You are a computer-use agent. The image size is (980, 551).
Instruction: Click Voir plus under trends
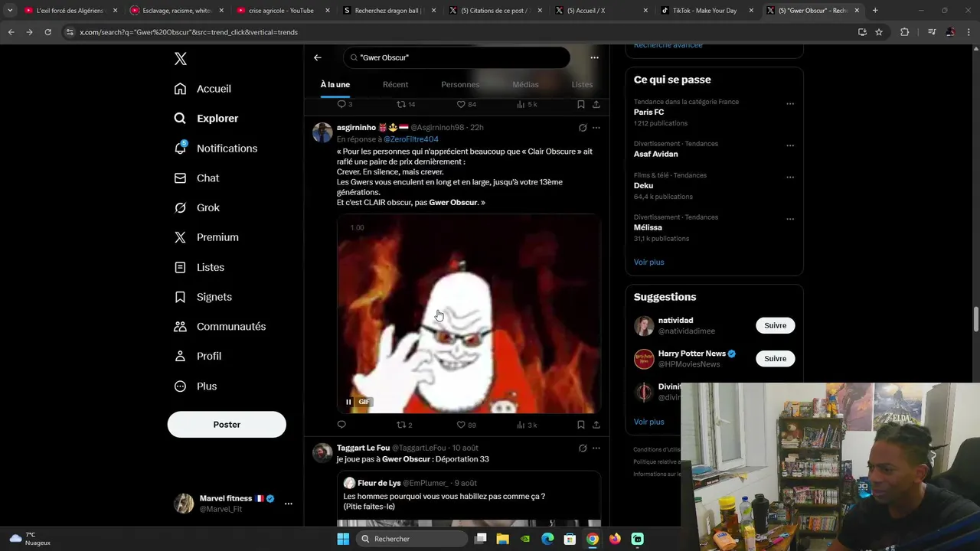click(x=648, y=262)
